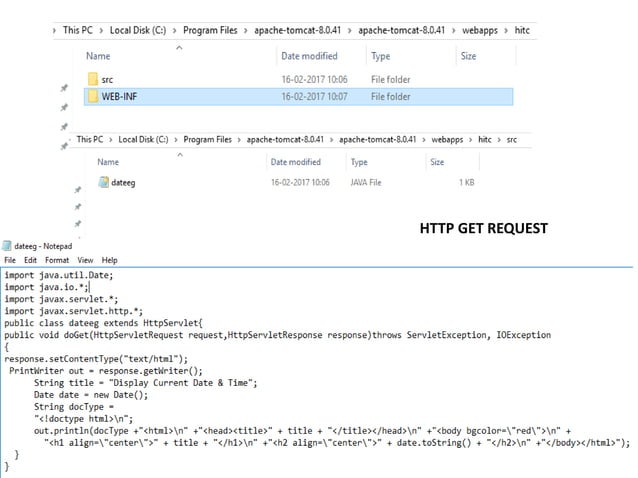Click the public class dateeg line
Image resolution: width=638 pixels, height=478 pixels.
pos(103,323)
